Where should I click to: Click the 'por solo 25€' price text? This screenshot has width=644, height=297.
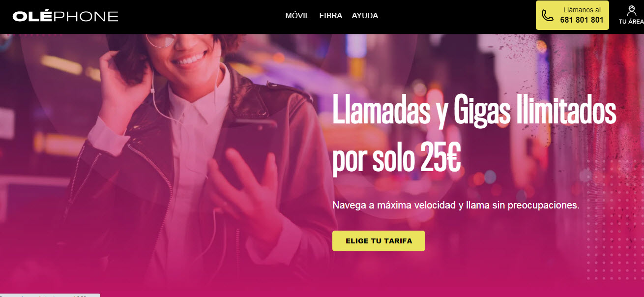point(396,157)
